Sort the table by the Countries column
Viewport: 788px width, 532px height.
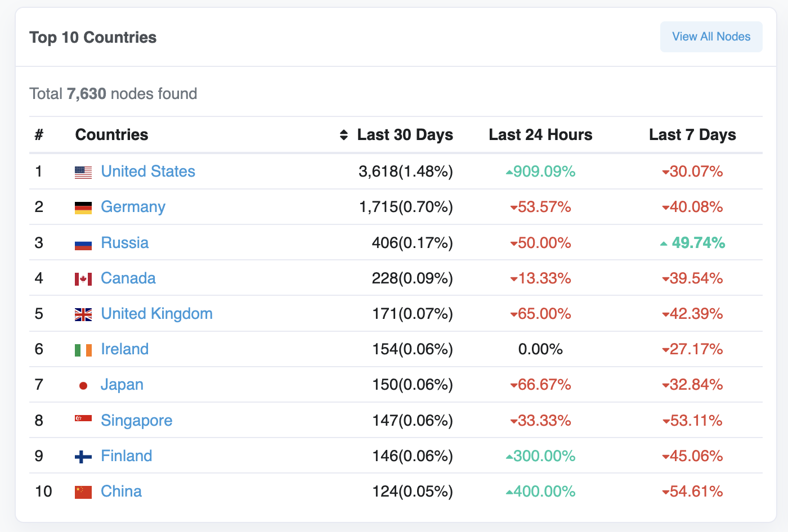pyautogui.click(x=111, y=135)
